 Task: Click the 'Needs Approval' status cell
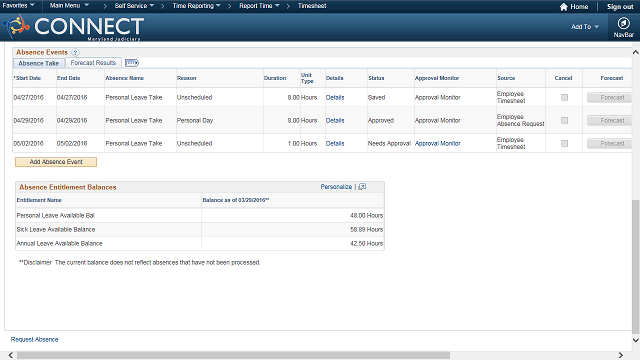coord(389,143)
